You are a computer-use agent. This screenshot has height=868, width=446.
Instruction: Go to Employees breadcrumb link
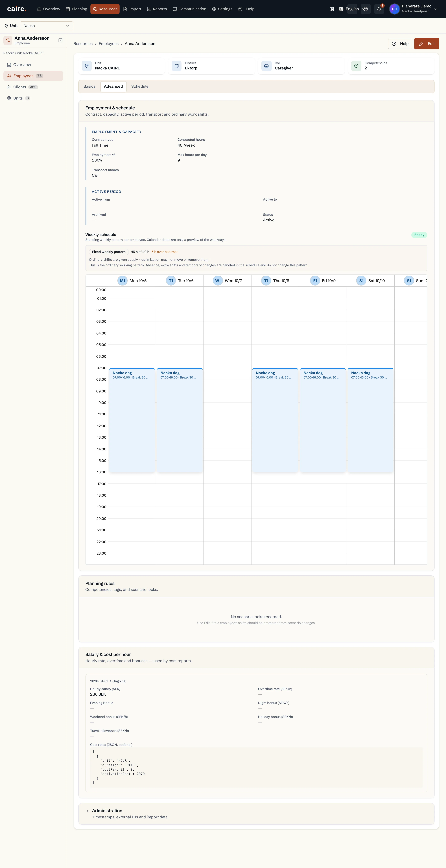[x=109, y=44]
